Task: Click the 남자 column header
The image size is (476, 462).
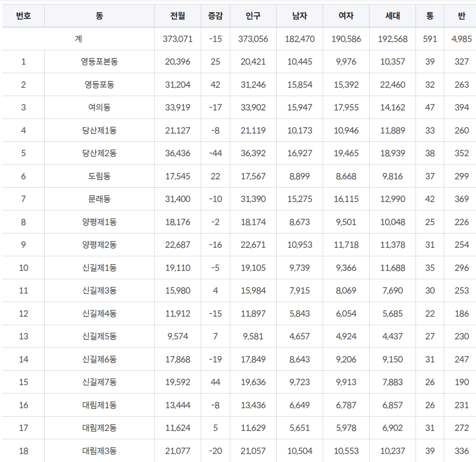Action: click(x=300, y=16)
